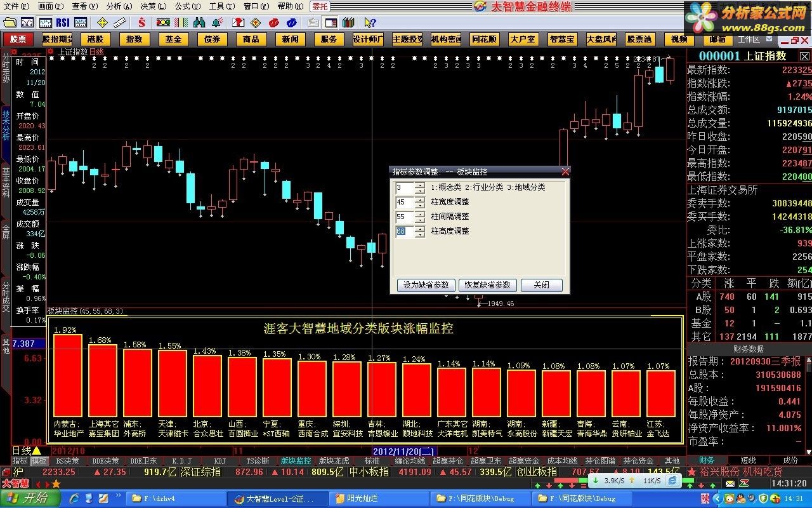Click the 委托 button in menu bar

click(320, 6)
